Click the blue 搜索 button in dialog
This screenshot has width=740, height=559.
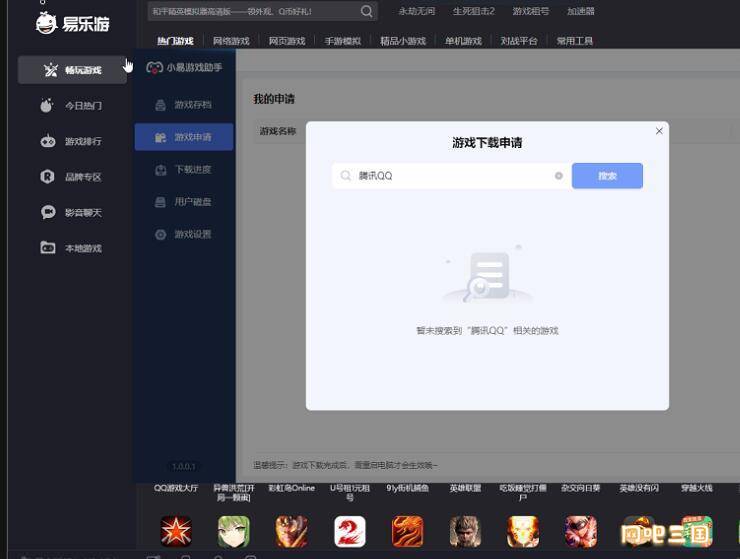coord(607,176)
